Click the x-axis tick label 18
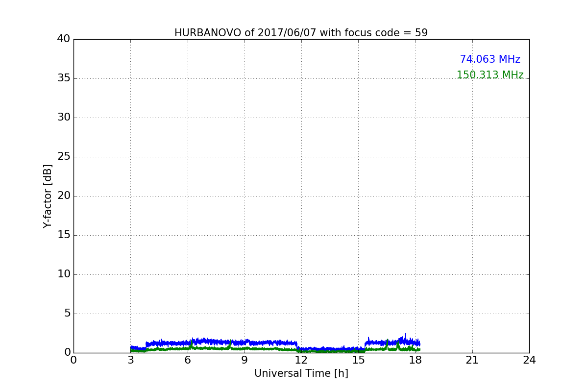 pos(416,360)
